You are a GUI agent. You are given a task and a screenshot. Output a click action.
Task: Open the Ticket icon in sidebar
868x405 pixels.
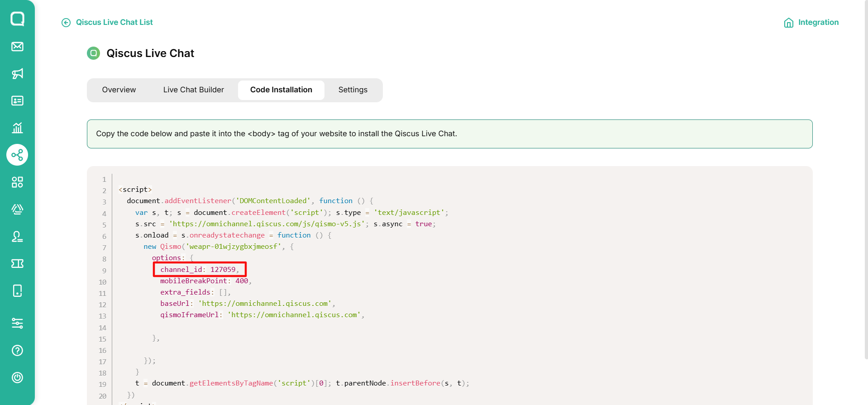point(17,263)
